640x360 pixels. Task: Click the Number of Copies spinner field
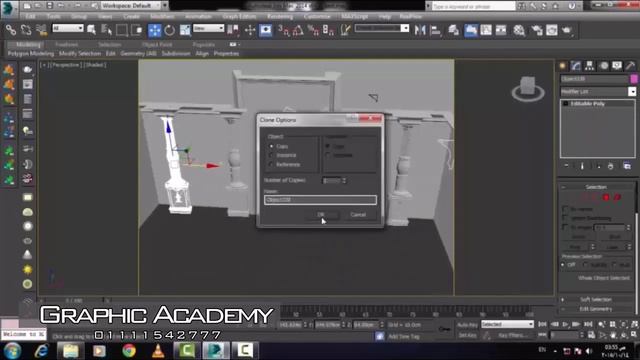(331, 180)
